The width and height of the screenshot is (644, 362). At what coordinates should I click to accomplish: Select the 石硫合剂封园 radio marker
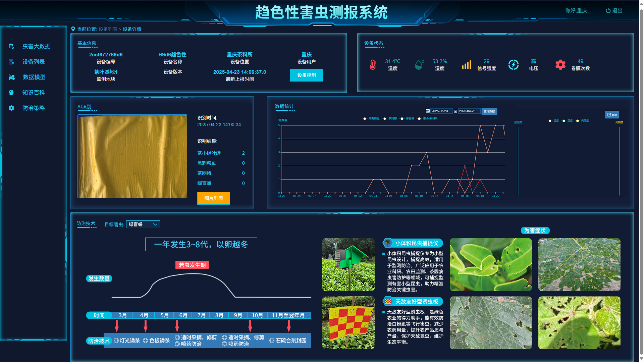[x=272, y=341]
